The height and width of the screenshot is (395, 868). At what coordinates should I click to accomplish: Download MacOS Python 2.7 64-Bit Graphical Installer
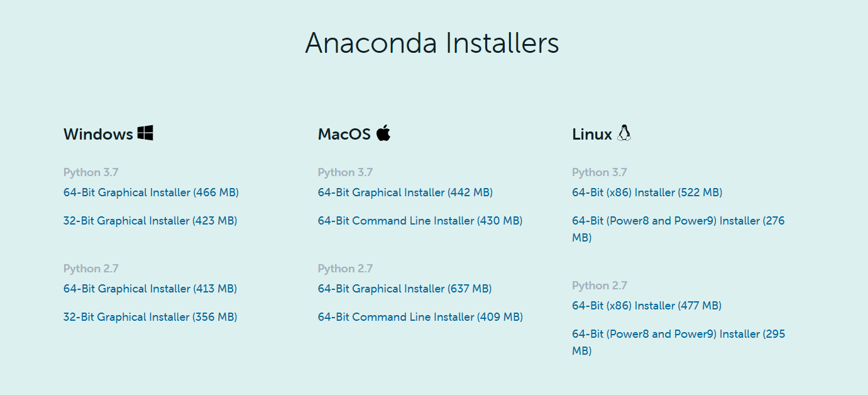pyautogui.click(x=405, y=289)
